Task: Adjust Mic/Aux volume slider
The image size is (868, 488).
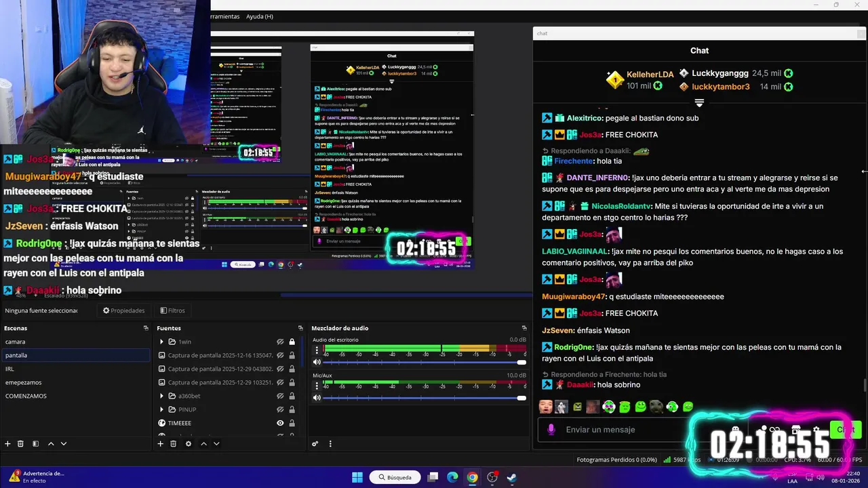Action: [x=425, y=398]
